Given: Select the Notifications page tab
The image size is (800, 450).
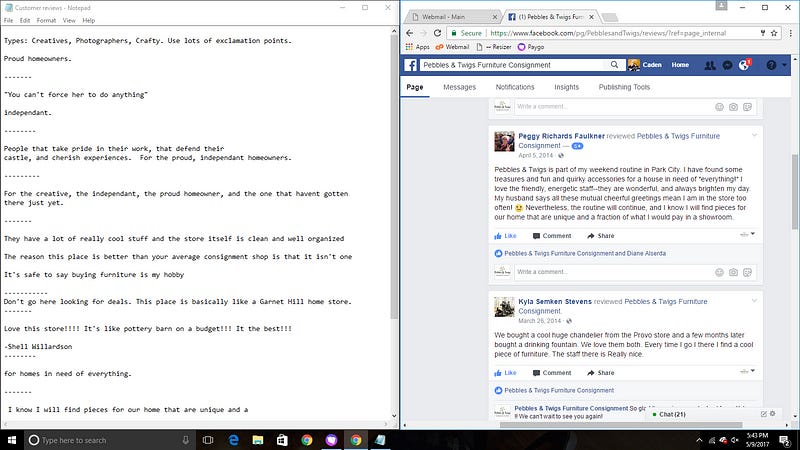Looking at the screenshot, I should coord(515,87).
